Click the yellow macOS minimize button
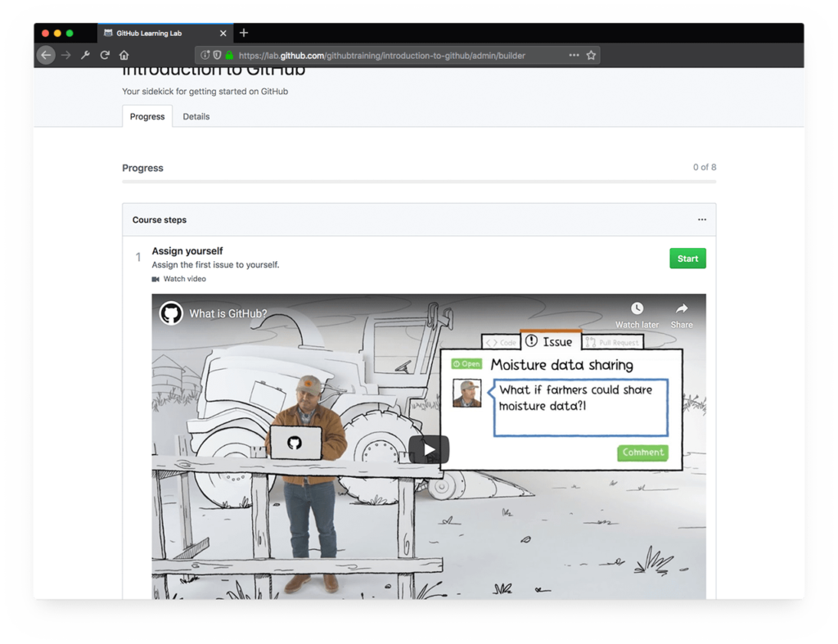Image resolution: width=838 pixels, height=644 pixels. coord(58,33)
